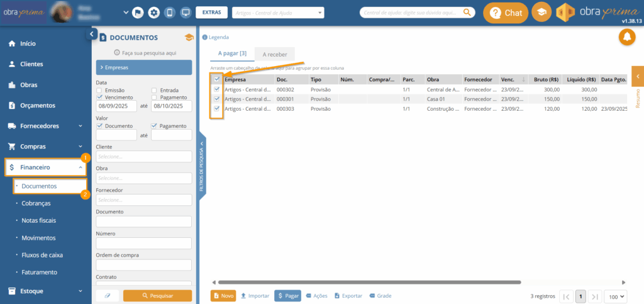Enable the Emissão date checkbox
Image resolution: width=644 pixels, height=304 pixels.
(x=99, y=91)
